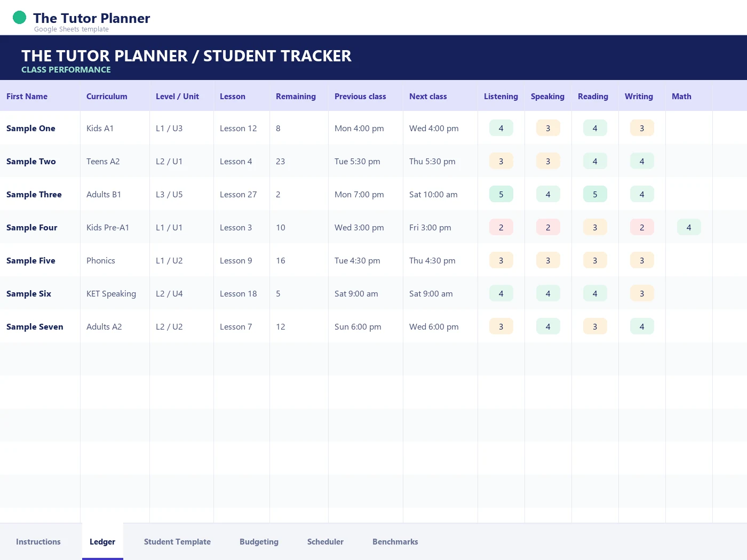Viewport: 747px width, 560px height.
Task: Click Sample Seven's Reading score badge
Action: 595,326
